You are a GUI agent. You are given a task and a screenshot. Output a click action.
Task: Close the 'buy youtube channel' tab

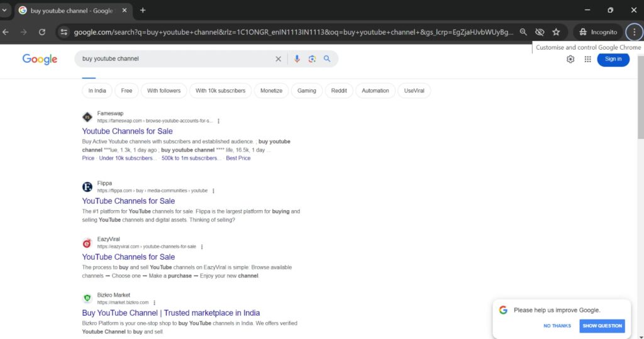tap(124, 10)
